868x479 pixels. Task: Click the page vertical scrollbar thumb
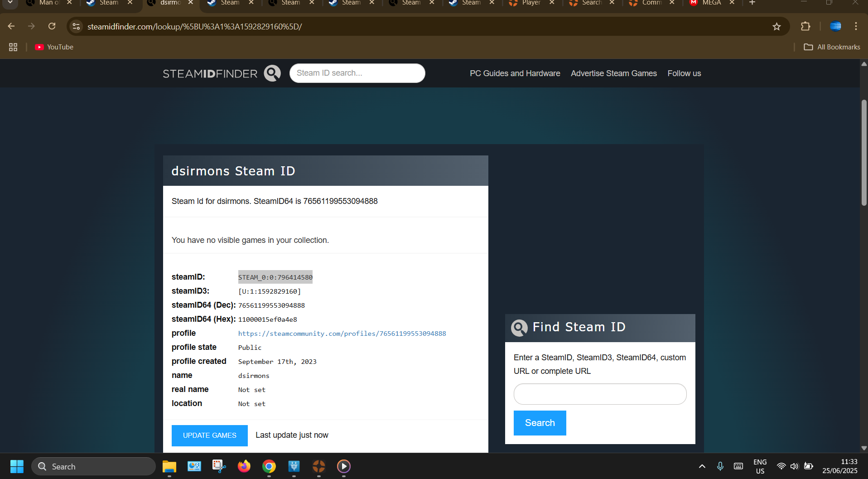click(864, 153)
